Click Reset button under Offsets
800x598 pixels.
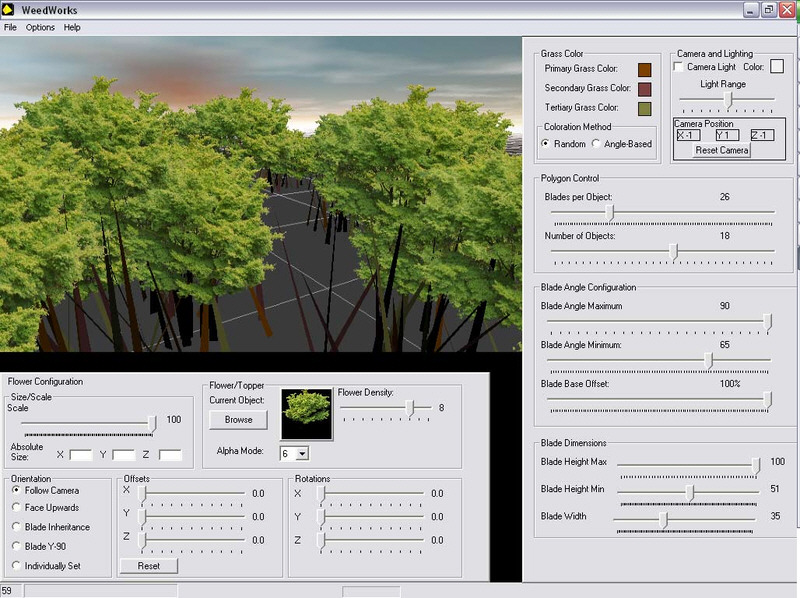point(148,566)
